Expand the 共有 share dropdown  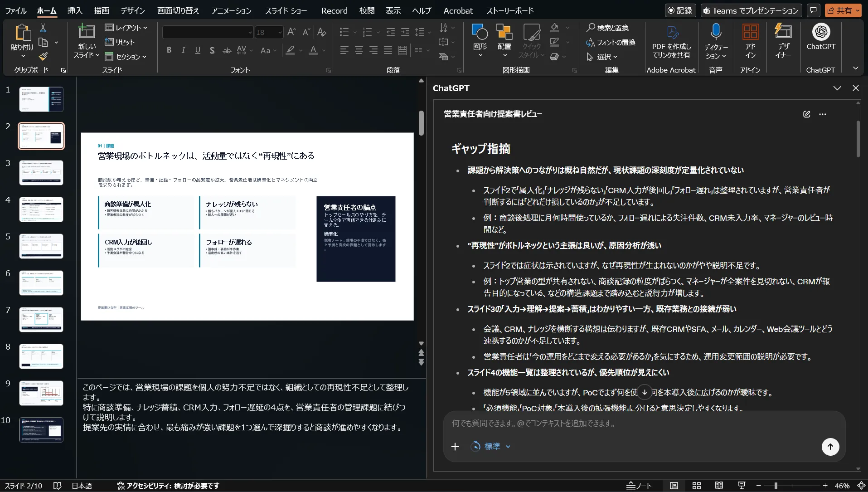[857, 10]
